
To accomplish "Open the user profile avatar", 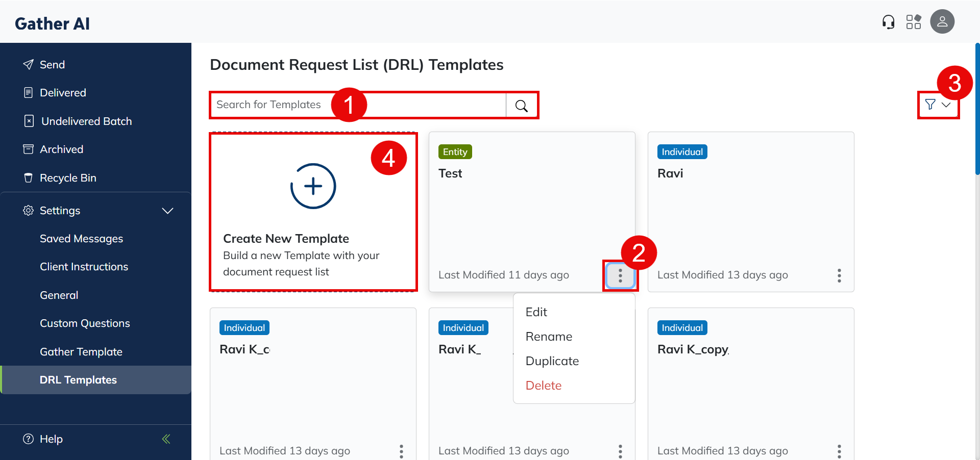I will (942, 22).
